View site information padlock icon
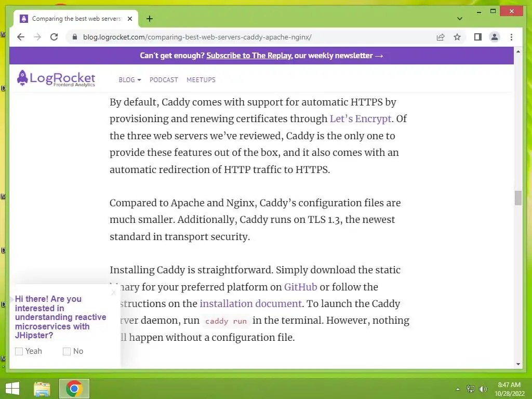This screenshot has width=532, height=399. point(75,37)
